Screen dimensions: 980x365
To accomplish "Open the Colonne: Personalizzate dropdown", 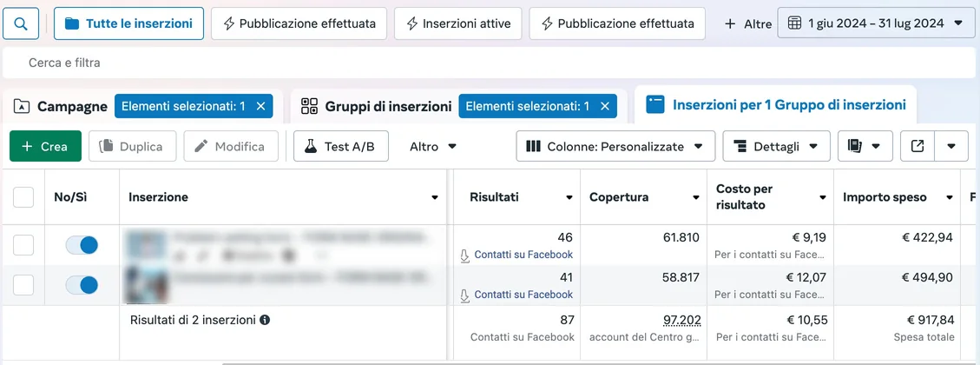I will point(615,146).
